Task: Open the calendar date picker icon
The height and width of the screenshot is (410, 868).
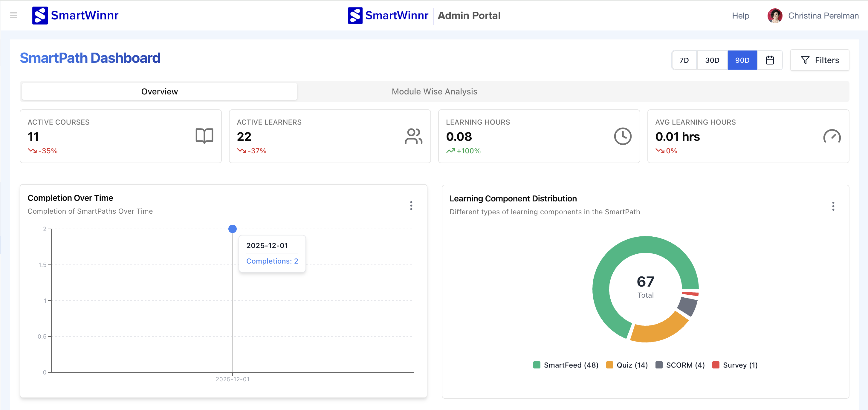Action: tap(770, 60)
